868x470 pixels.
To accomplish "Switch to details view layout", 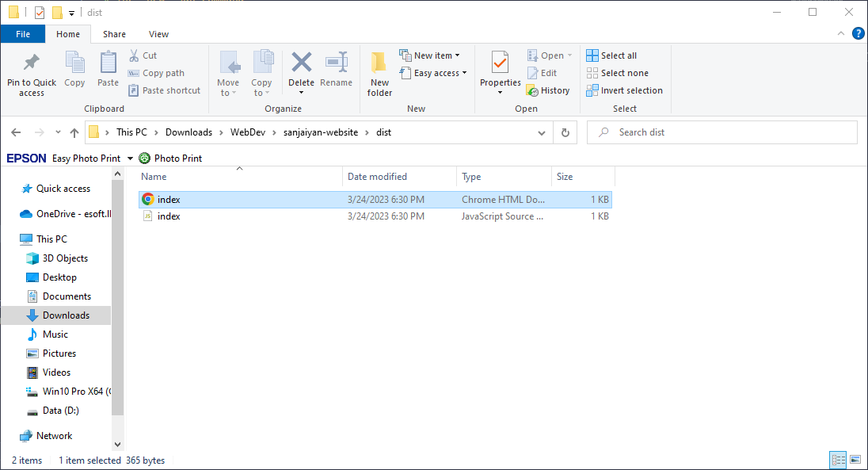I will click(838, 460).
